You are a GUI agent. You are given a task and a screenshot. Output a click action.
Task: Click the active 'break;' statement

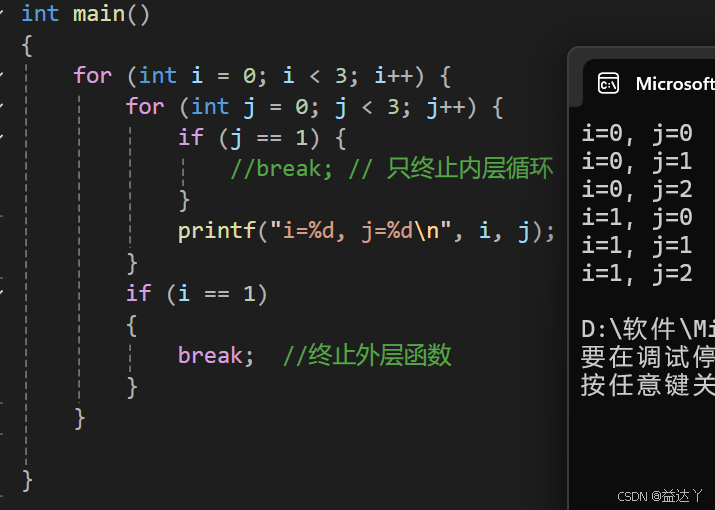tap(216, 355)
